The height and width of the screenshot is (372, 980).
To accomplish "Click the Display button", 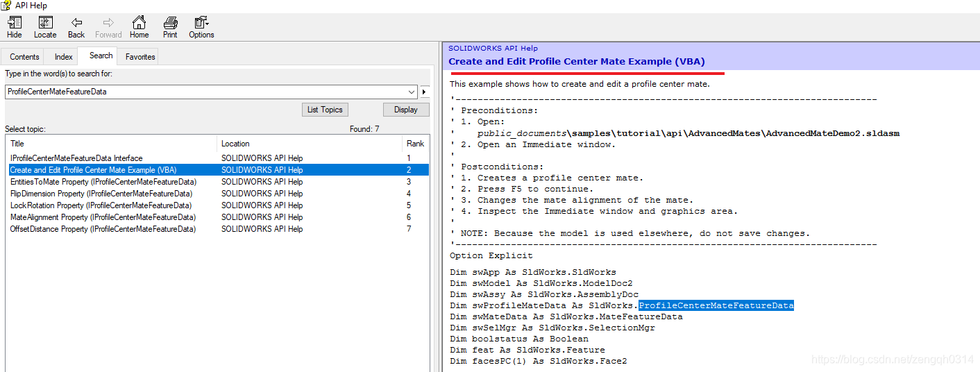I will coord(406,110).
